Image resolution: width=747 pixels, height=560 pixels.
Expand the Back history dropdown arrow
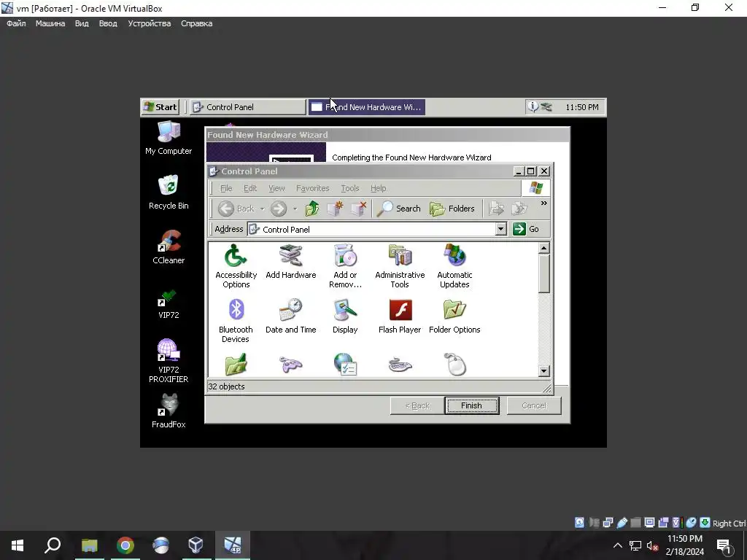262,209
